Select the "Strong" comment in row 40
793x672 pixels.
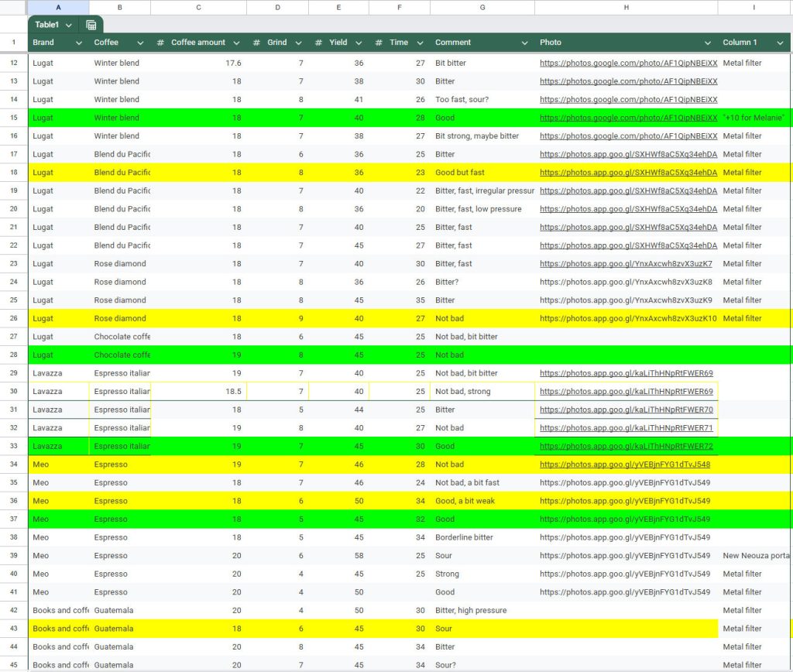tap(482, 574)
